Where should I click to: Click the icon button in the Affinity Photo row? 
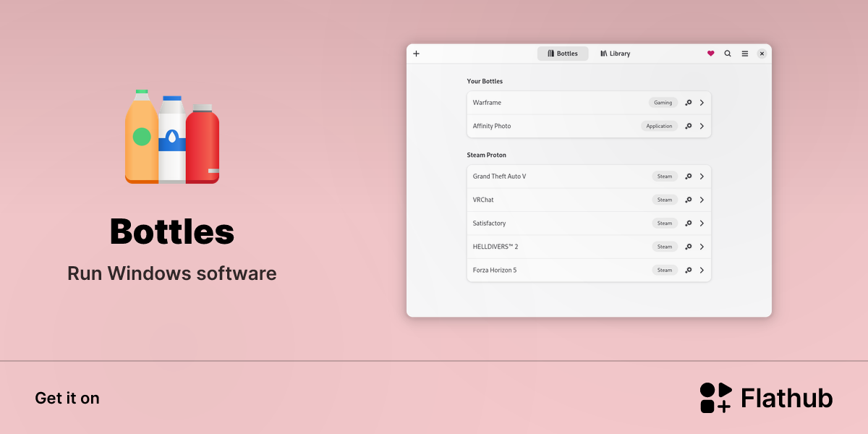click(689, 126)
